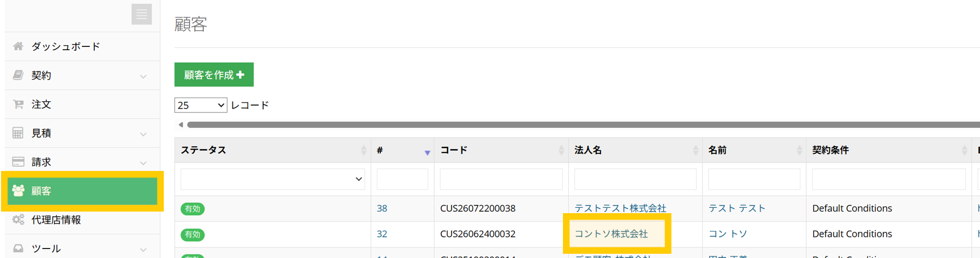This screenshot has width=980, height=258.
Task: Open customer number 32 link
Action: (382, 234)
